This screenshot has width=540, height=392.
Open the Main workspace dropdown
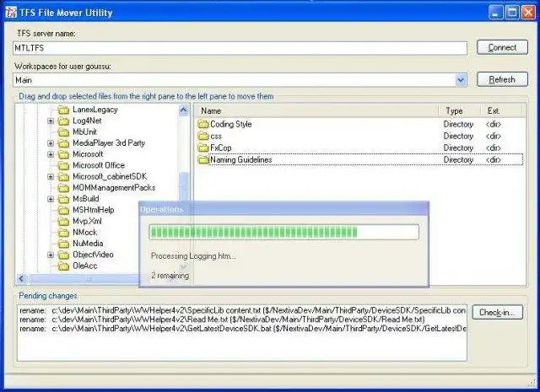click(461, 80)
